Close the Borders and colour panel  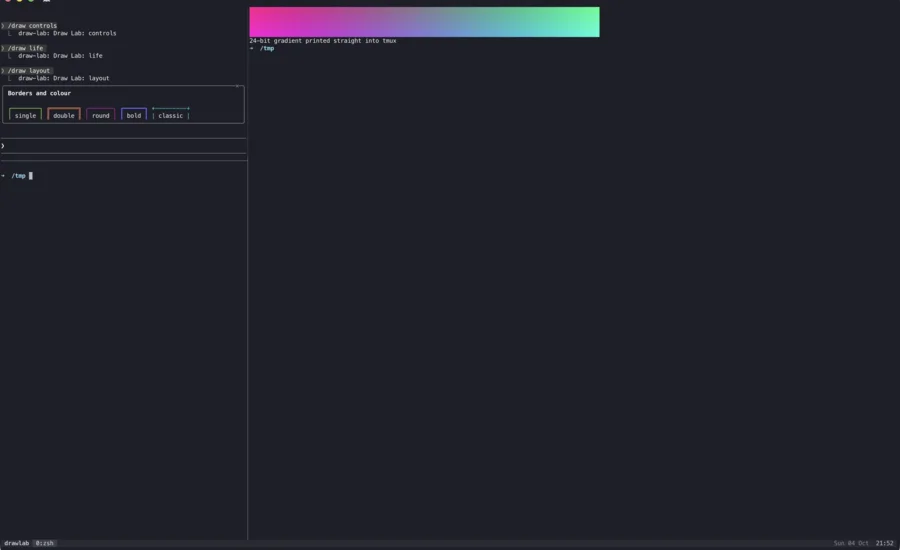point(237,86)
